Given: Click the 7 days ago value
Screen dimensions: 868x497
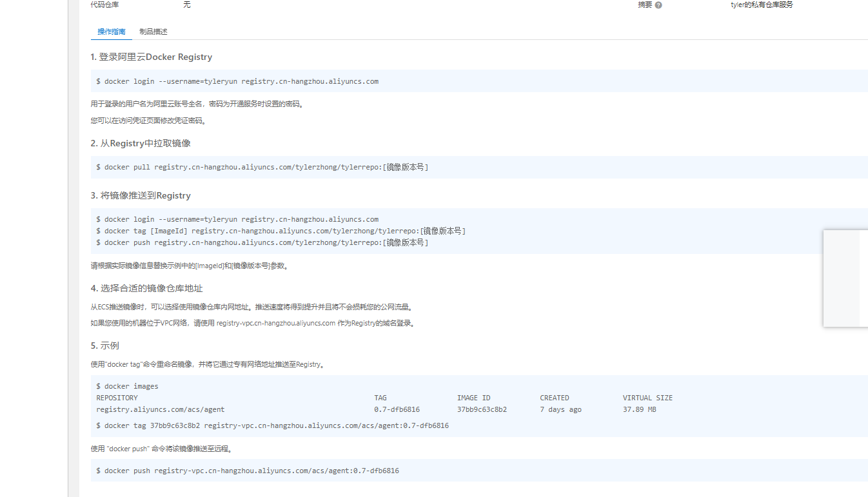Looking at the screenshot, I should tap(561, 409).
